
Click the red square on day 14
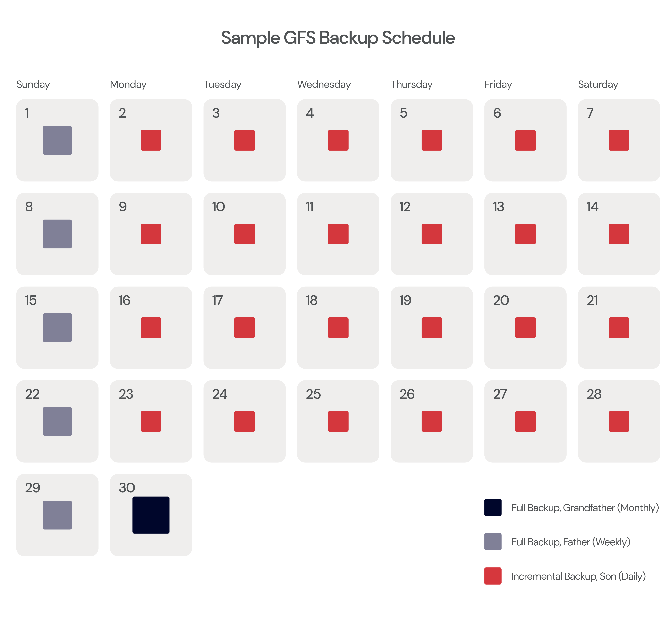point(619,234)
